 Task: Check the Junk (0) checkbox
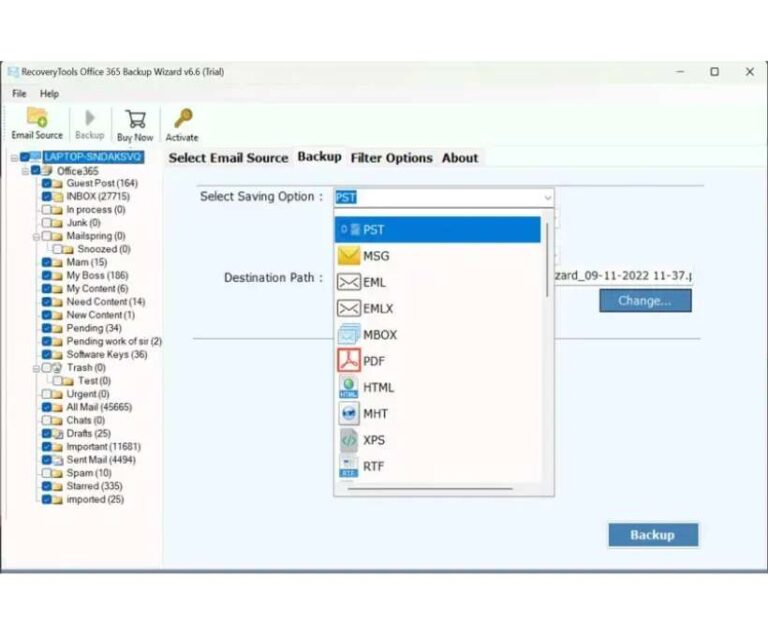[47, 223]
